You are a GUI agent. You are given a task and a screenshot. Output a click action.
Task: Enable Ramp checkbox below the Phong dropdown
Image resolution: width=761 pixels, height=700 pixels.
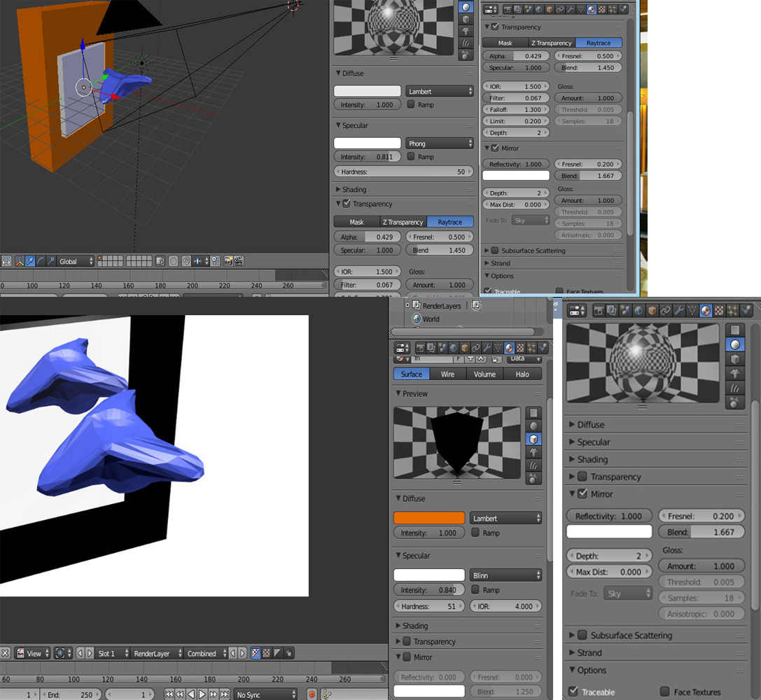click(411, 157)
